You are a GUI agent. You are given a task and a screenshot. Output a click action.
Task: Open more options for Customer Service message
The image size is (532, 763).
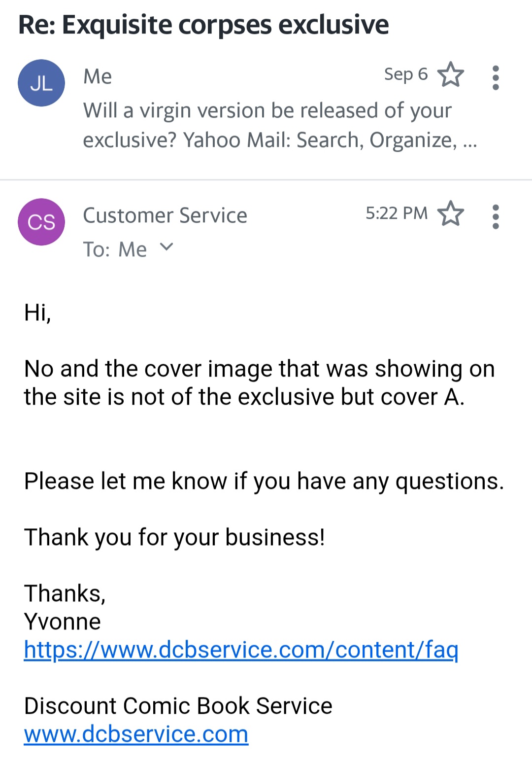coord(496,217)
